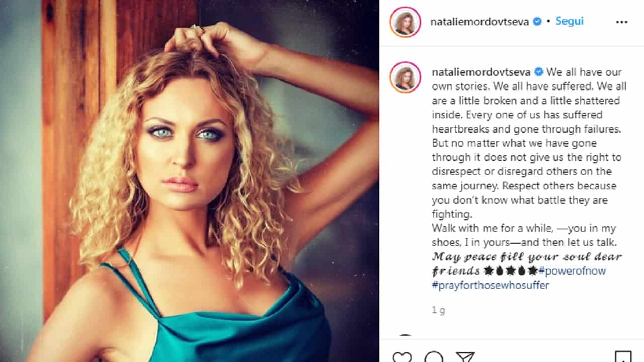Click caption text "We all have our own stories"

(527, 79)
